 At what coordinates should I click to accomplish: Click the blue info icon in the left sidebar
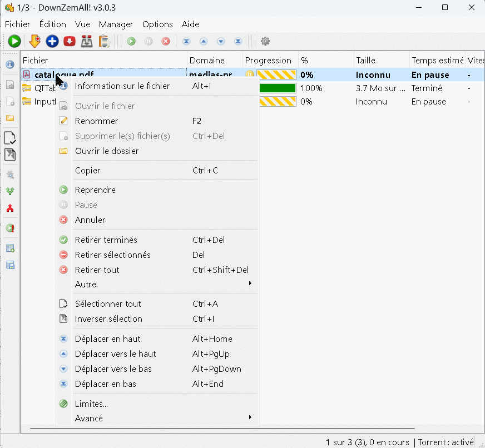click(x=10, y=64)
